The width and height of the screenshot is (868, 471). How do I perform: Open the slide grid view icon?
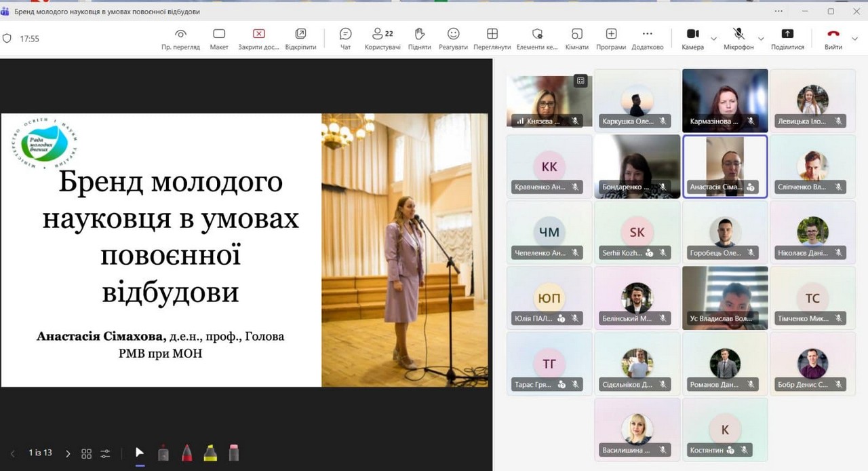[86, 453]
